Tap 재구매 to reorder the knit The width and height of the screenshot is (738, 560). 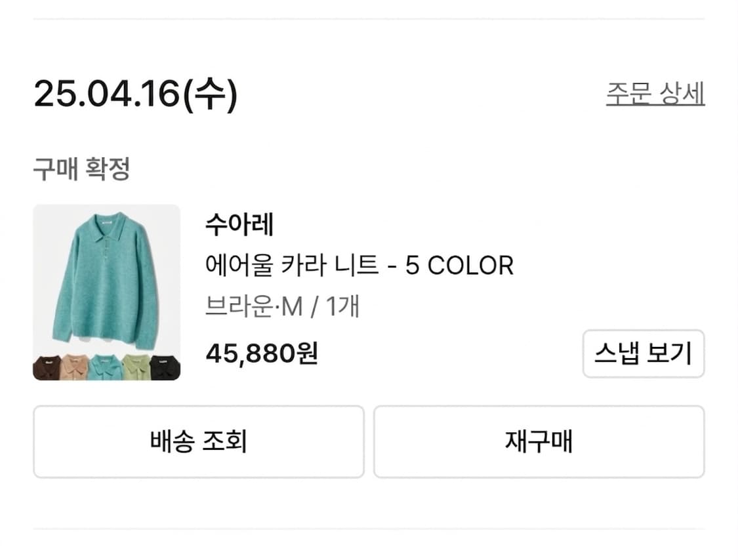539,442
